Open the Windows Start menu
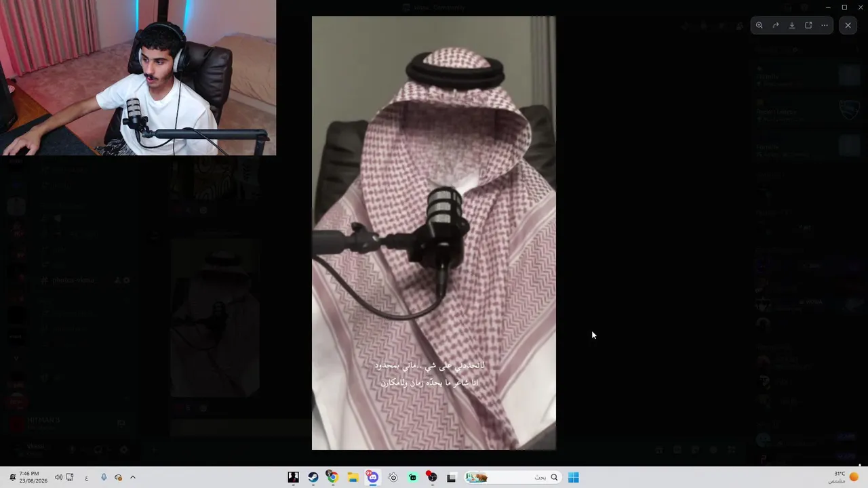Screen dimensions: 868x488 point(573,477)
